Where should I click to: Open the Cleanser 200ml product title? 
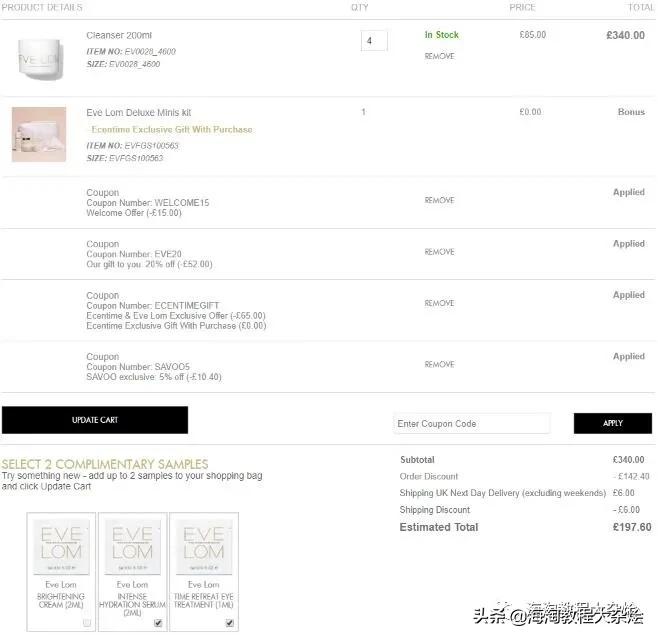pyautogui.click(x=119, y=35)
